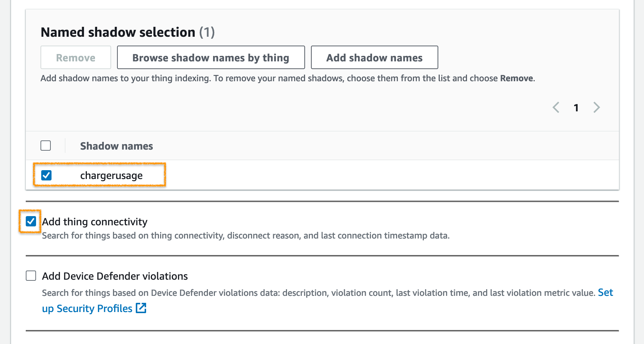Toggle select-all checkbox beside Shadow names header
644x344 pixels.
[46, 146]
